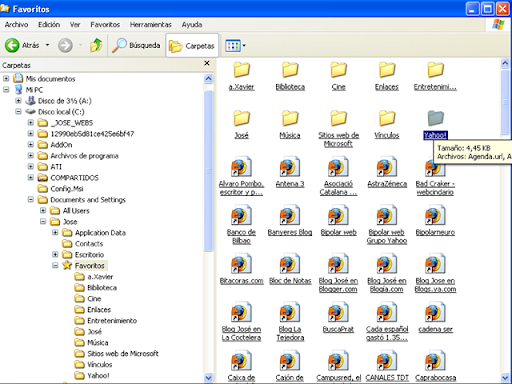Expand the All Users folder node
The image size is (512, 384).
43,211
